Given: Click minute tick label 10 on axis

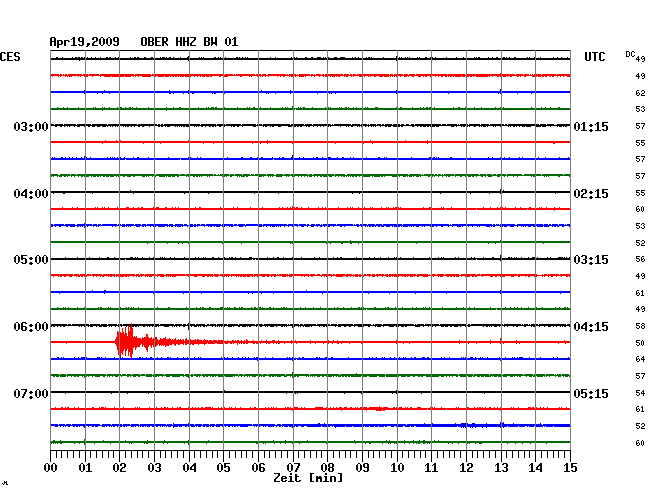Looking at the screenshot, I should pyautogui.click(x=397, y=468).
